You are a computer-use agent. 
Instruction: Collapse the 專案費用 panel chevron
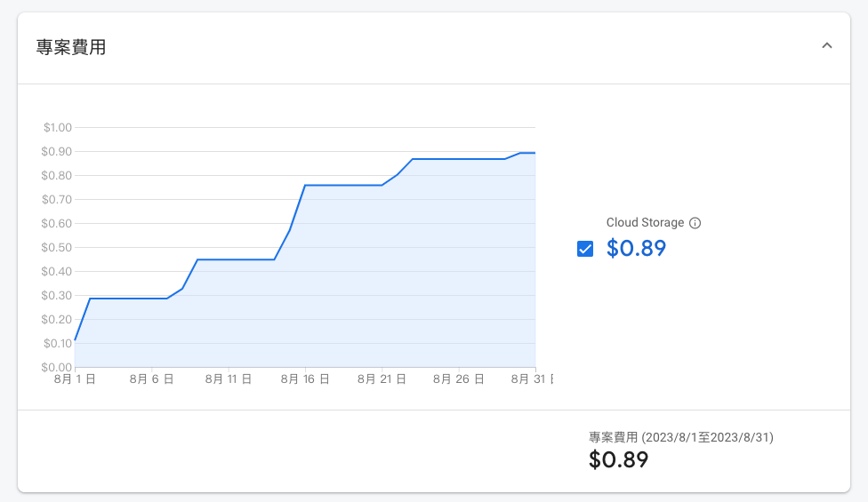tap(827, 46)
